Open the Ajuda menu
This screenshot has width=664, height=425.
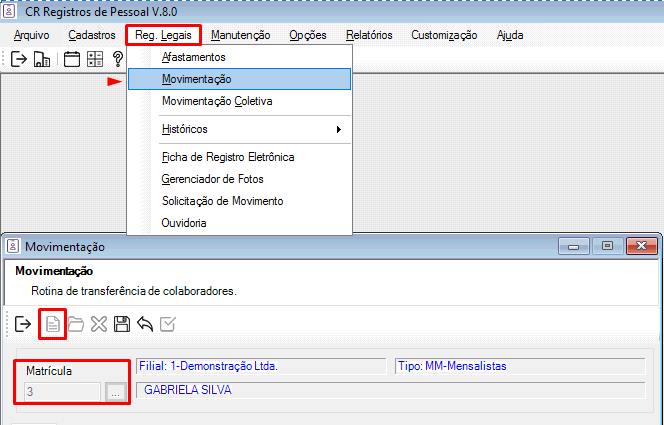coord(510,35)
